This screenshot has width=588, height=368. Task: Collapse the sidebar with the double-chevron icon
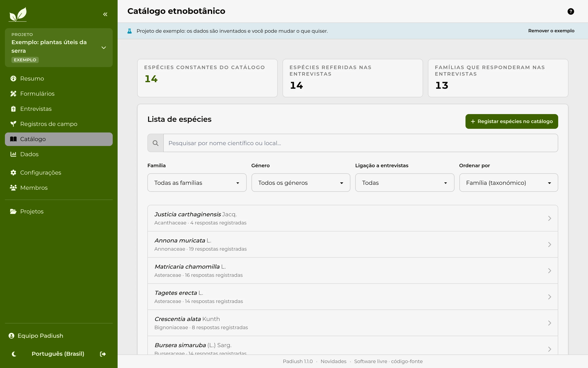[x=105, y=14]
